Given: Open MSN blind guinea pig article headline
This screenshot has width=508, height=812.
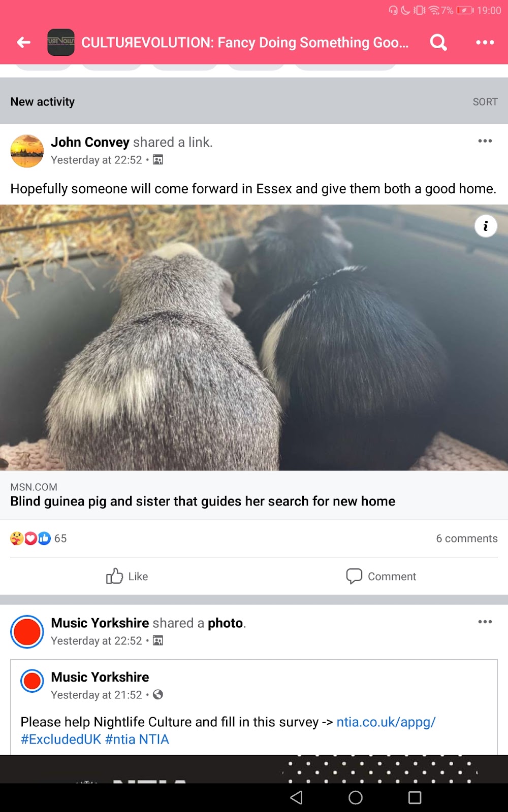Looking at the screenshot, I should 203,501.
